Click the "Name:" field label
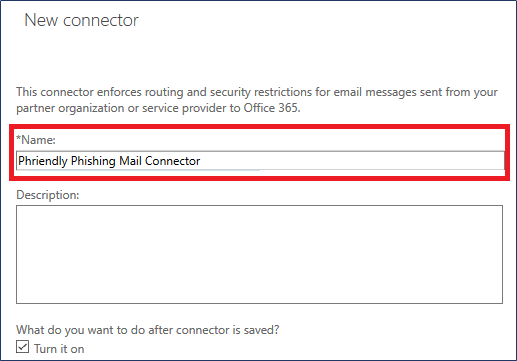Viewport: 517px width, 361px height. pyautogui.click(x=38, y=140)
